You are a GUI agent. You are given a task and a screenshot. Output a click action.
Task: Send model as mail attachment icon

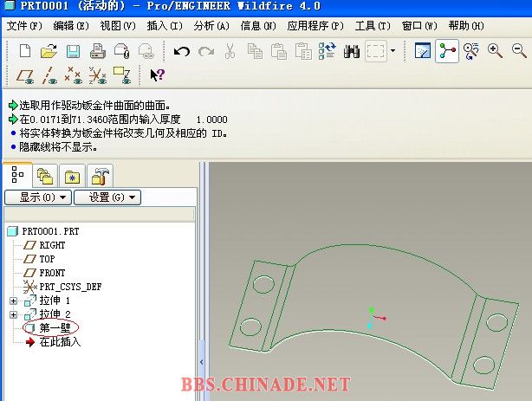[122, 51]
